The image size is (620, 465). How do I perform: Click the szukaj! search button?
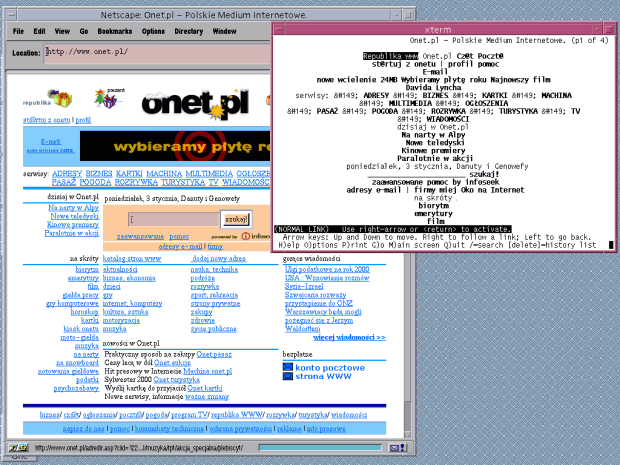(236, 219)
